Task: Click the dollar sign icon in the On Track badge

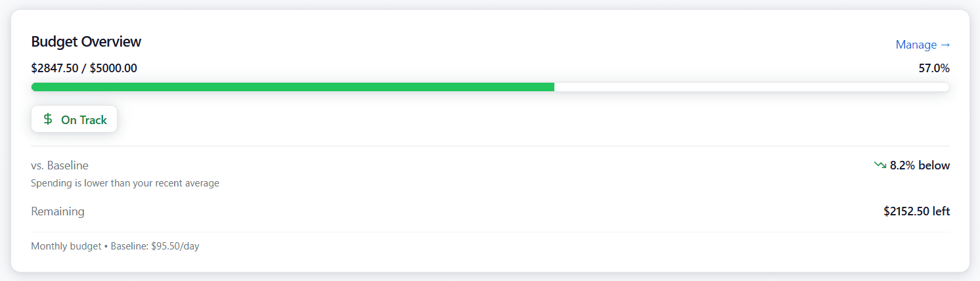Action: (48, 119)
